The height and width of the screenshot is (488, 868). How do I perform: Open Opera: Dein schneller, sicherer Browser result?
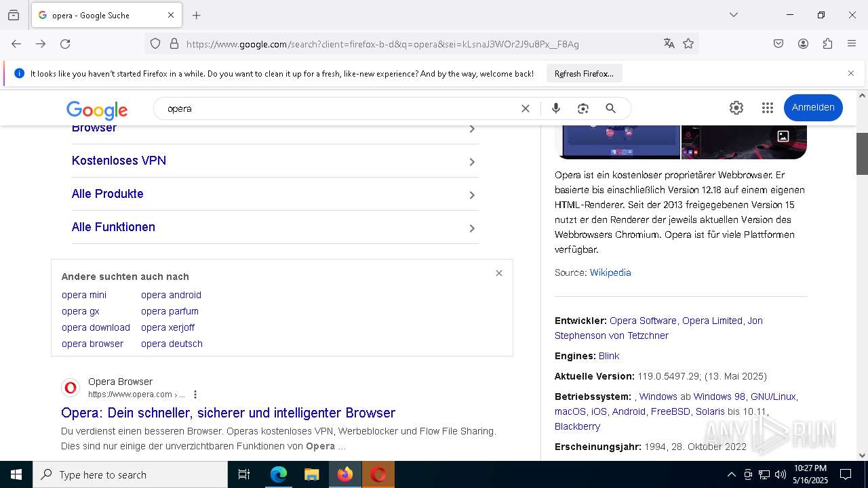click(x=228, y=413)
